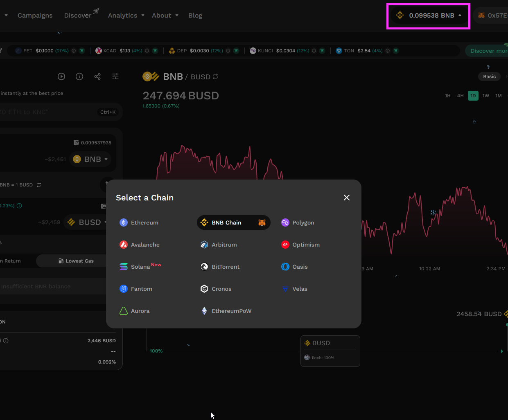Toggle the Lowest Gas option
The image size is (508, 420).
pyautogui.click(x=77, y=261)
